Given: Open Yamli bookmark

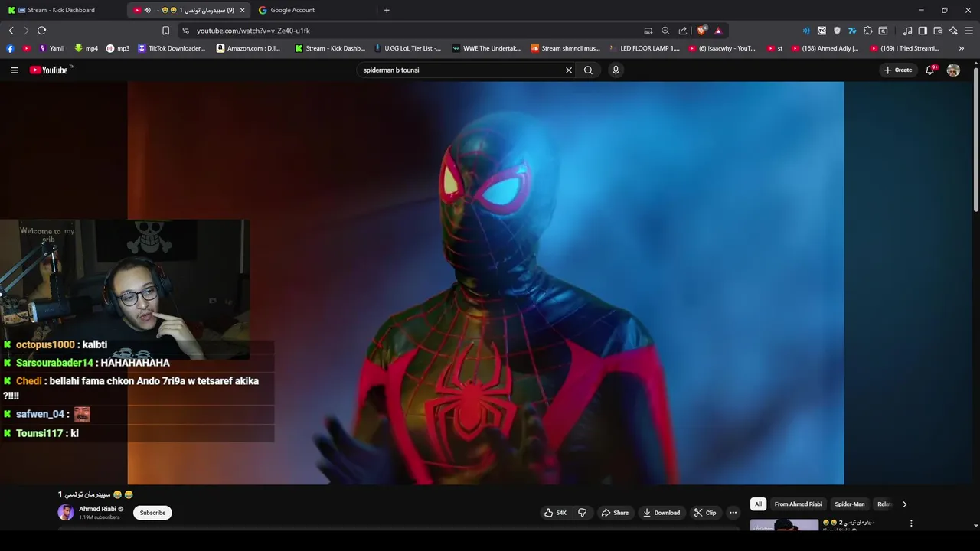Looking at the screenshot, I should coord(52,48).
